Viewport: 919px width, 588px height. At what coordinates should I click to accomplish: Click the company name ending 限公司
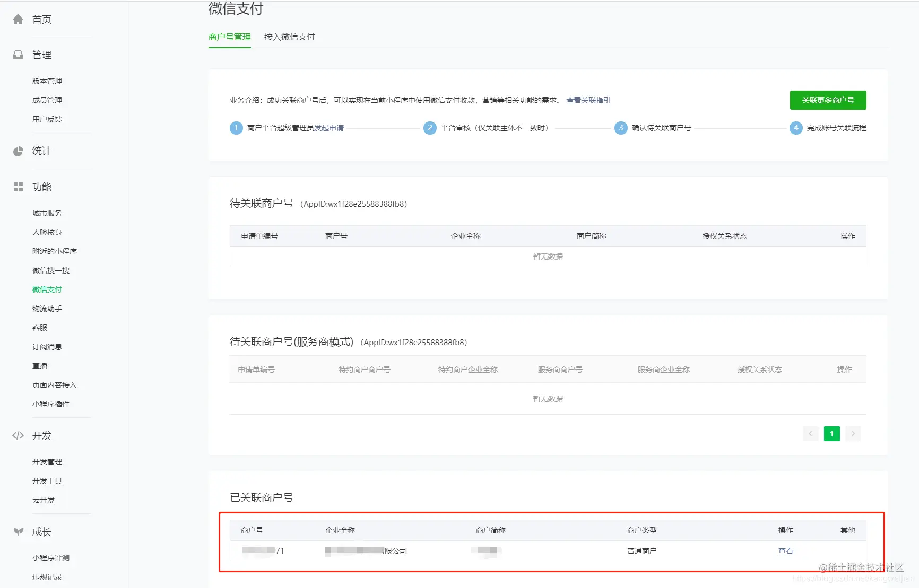point(366,551)
